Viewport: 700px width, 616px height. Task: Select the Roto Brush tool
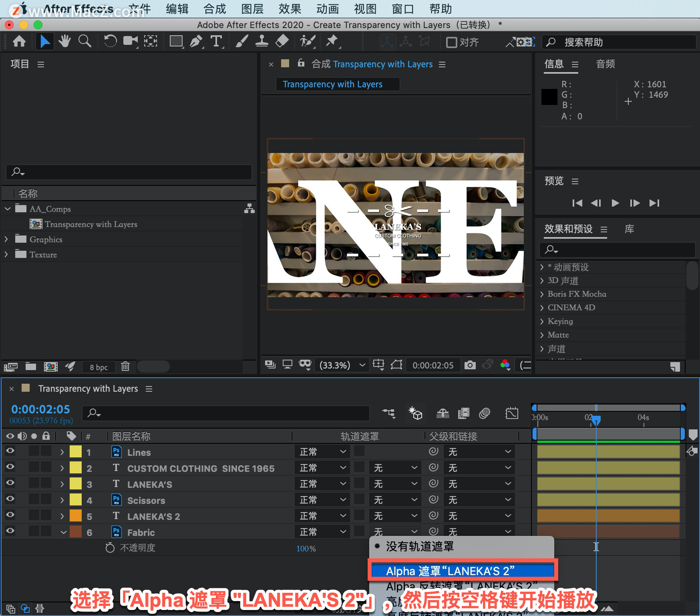click(x=308, y=41)
